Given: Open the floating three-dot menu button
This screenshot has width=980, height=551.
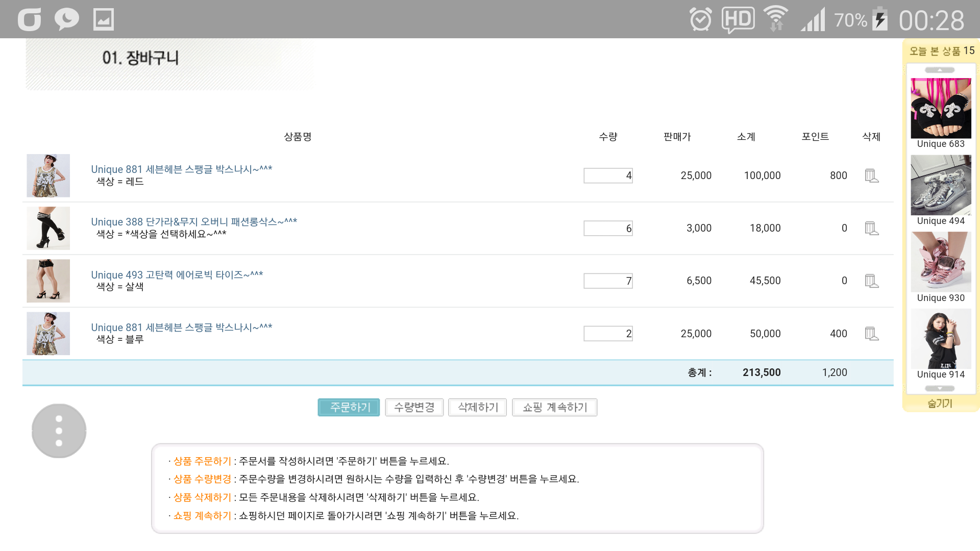Looking at the screenshot, I should [59, 431].
